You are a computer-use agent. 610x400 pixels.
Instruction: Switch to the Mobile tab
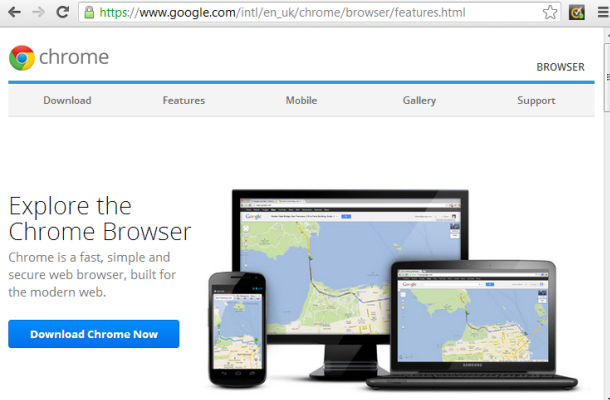pos(301,100)
